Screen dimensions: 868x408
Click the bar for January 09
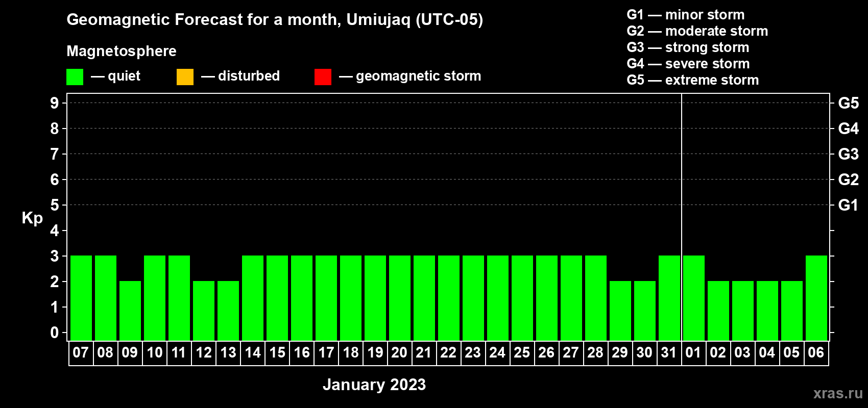(130, 311)
